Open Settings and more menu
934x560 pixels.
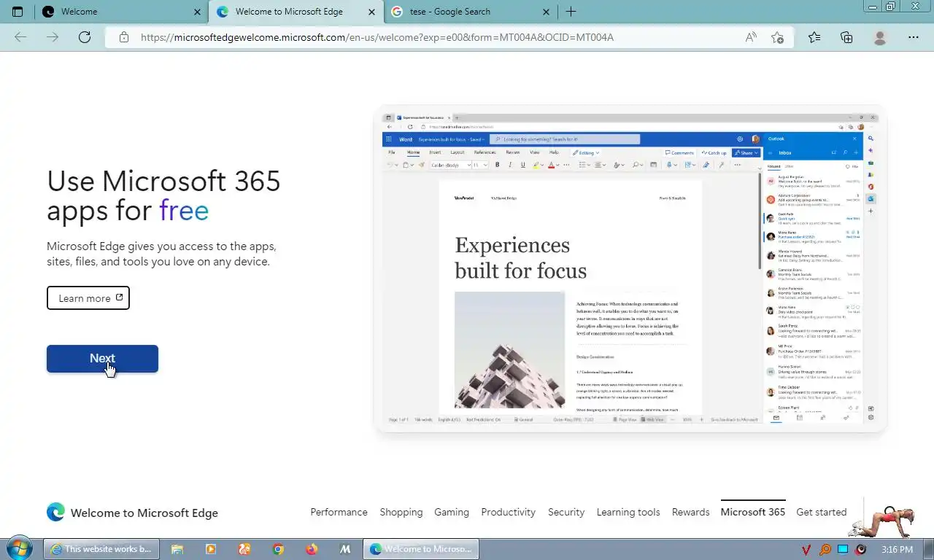pyautogui.click(x=914, y=37)
